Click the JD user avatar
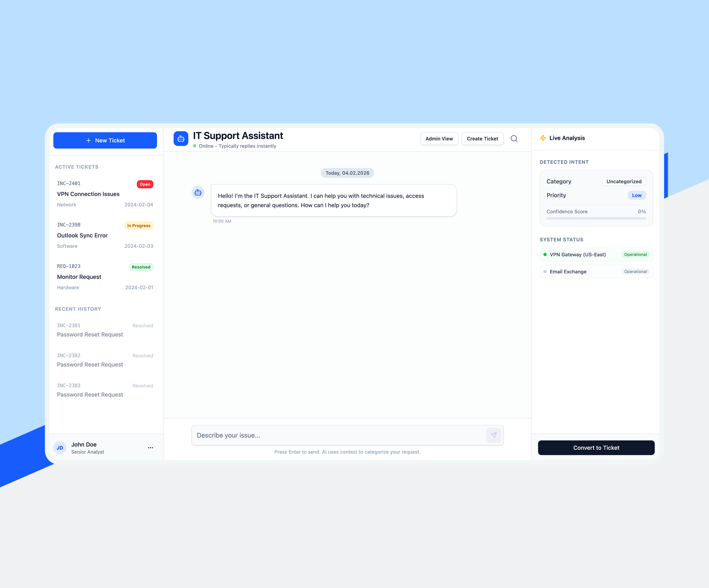 point(60,448)
